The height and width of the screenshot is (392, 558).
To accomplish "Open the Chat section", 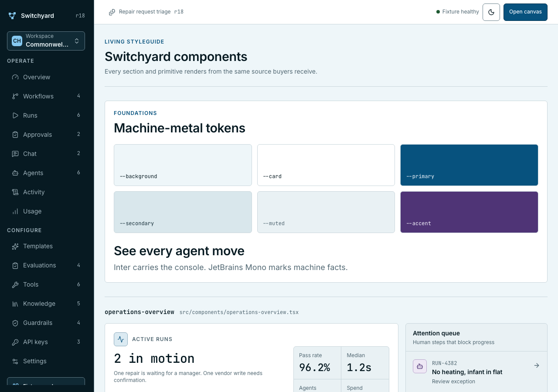I will coord(46,154).
